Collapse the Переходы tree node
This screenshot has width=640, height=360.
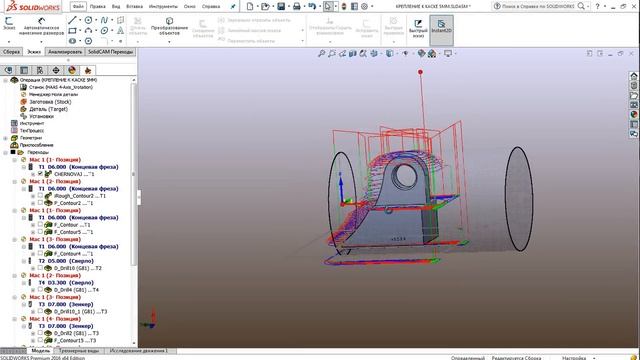6,152
